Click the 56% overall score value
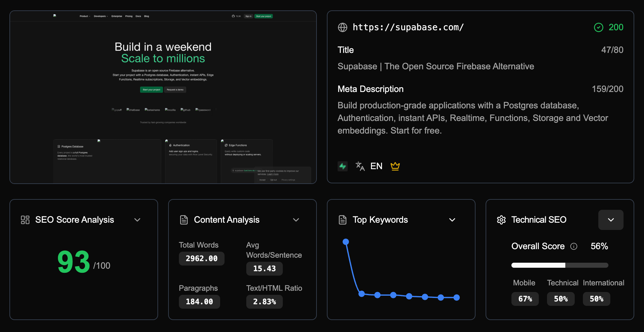 (x=599, y=246)
